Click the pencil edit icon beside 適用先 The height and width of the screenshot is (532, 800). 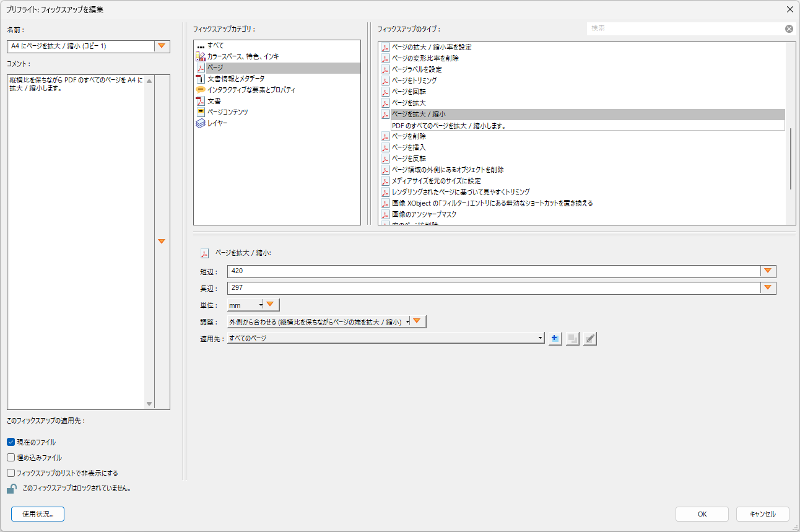coord(589,338)
